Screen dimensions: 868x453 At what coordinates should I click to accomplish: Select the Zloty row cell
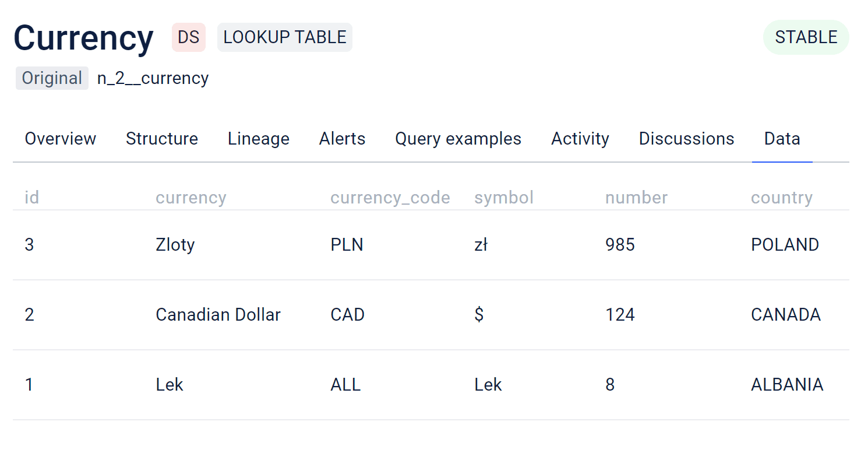click(x=175, y=244)
